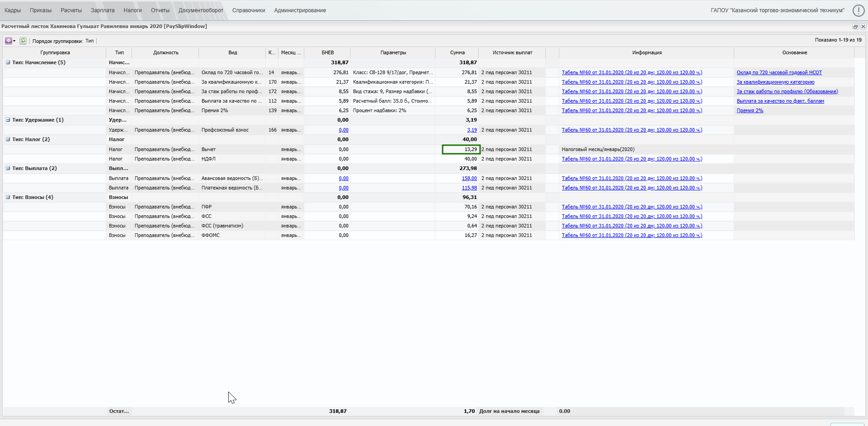The image size is (868, 426).
Task: Select the 'НДФЛ' cell
Action: pos(232,159)
